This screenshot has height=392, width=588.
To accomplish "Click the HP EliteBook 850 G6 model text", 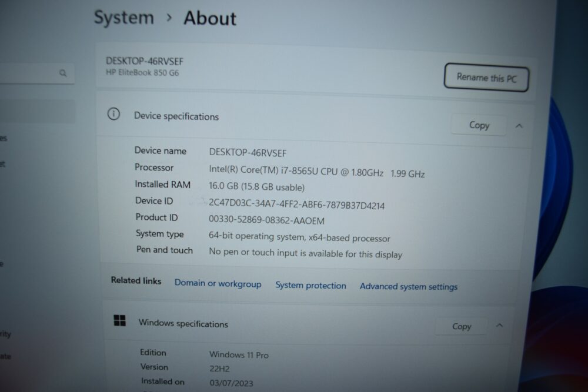I will click(x=142, y=72).
